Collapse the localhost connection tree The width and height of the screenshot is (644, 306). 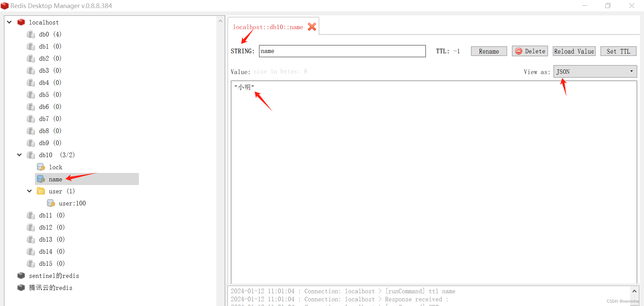9,22
